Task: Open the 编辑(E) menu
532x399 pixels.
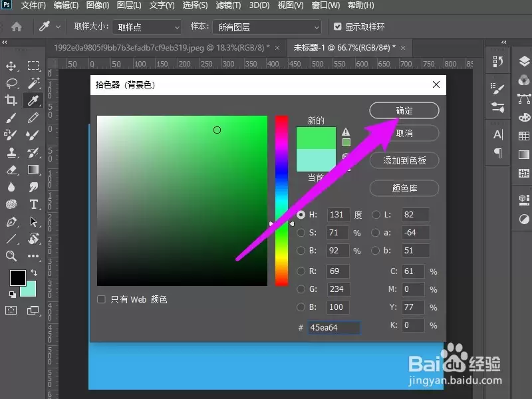Action: (x=66, y=5)
